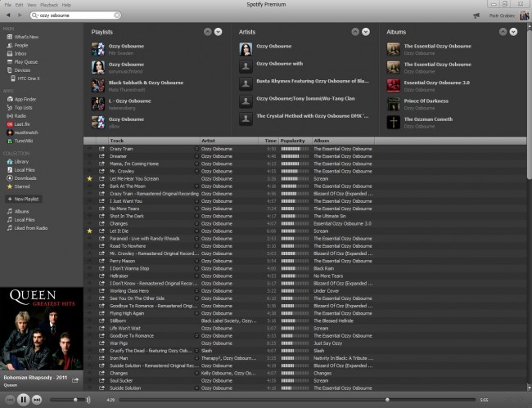The height and width of the screenshot is (408, 532).
Task: Select the HTC One X device
Action: click(25, 78)
